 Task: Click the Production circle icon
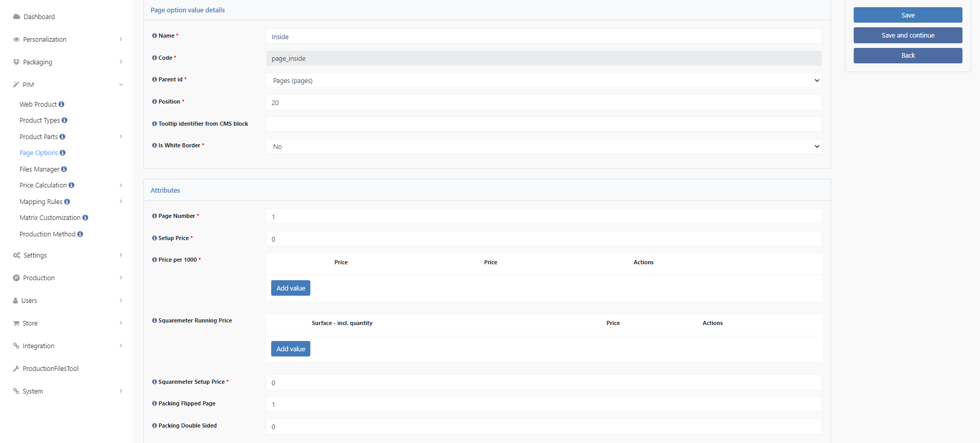16,278
